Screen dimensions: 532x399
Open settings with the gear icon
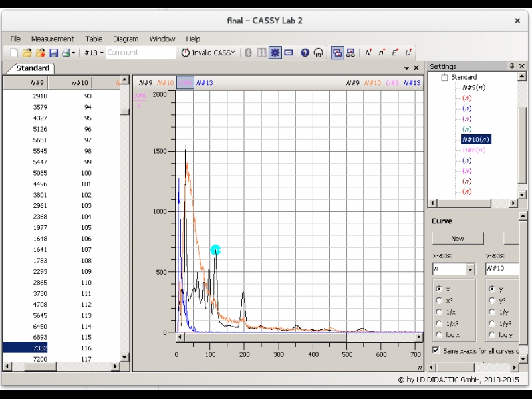click(x=275, y=53)
